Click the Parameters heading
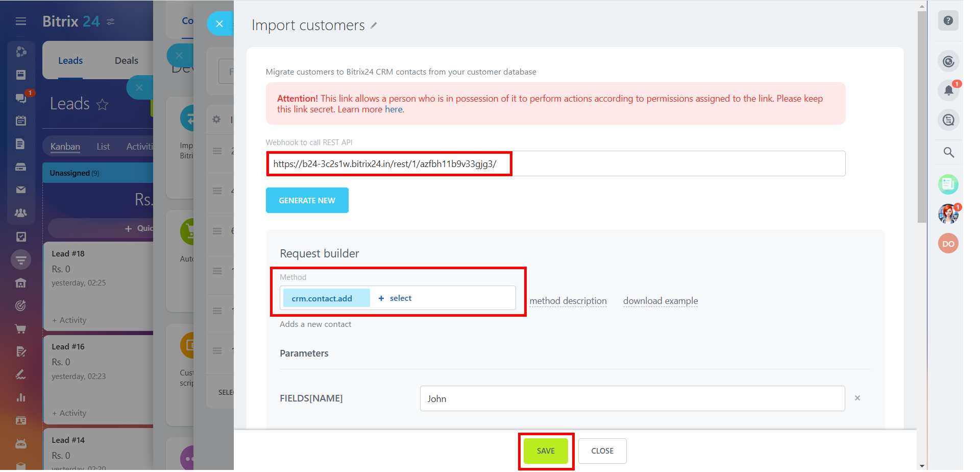Image resolution: width=980 pixels, height=472 pixels. tap(304, 353)
